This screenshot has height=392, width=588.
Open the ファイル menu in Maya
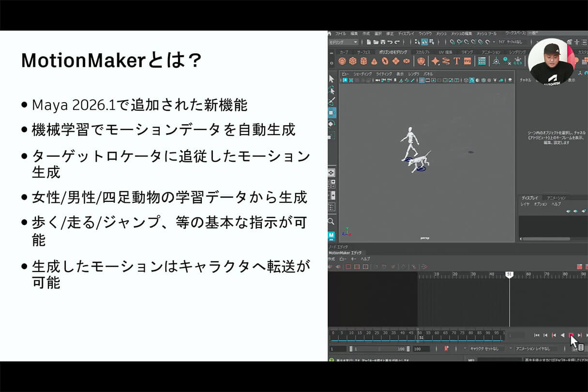pyautogui.click(x=340, y=33)
